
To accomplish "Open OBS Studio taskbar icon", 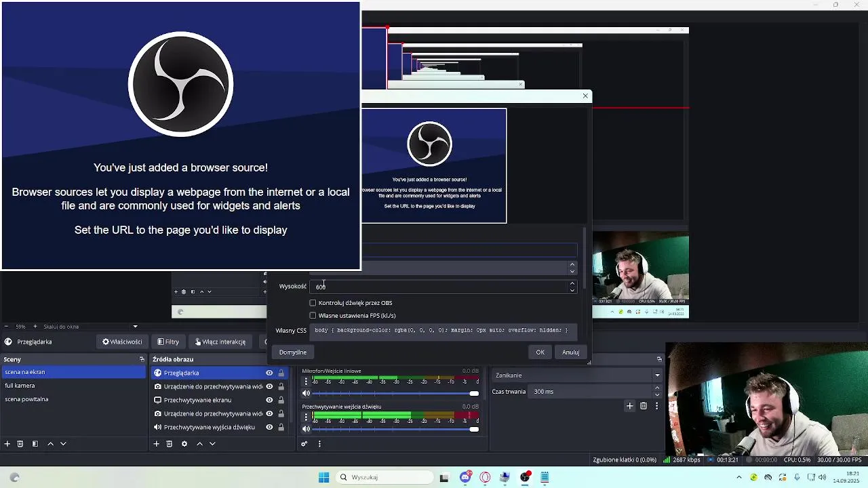I will (525, 477).
